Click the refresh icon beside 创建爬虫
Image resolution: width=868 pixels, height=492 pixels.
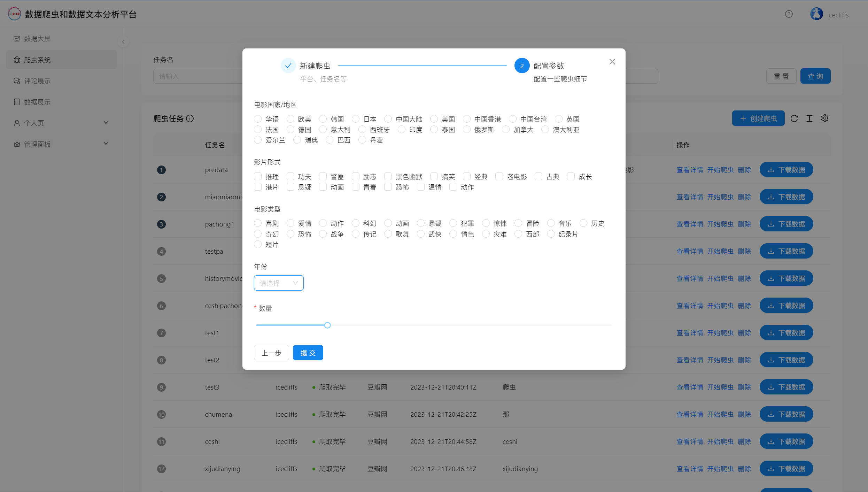[x=794, y=118]
